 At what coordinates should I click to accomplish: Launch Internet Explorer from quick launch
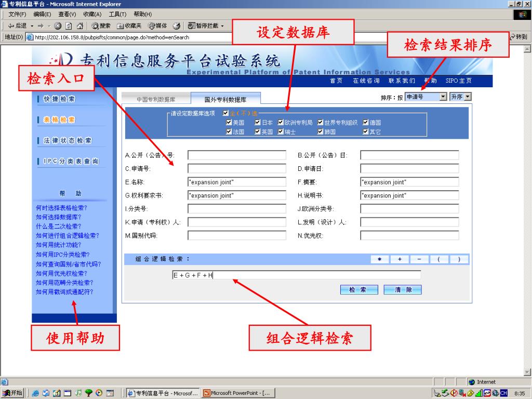point(35,393)
